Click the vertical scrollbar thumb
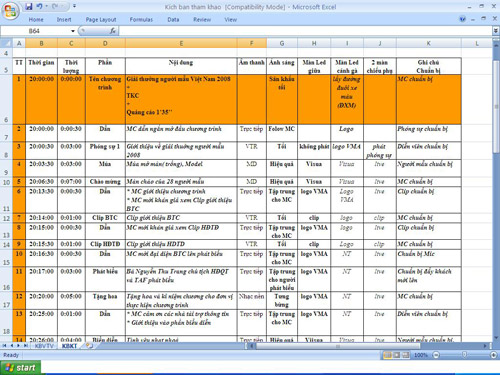 pos(496,106)
